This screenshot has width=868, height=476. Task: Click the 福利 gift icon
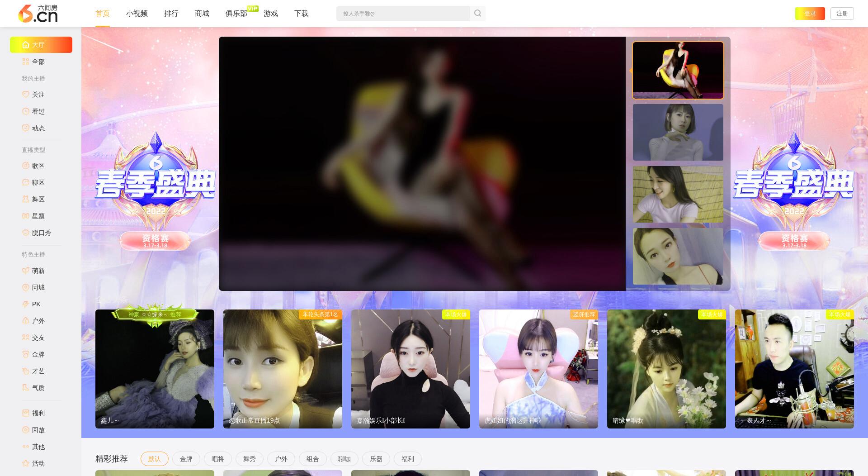pyautogui.click(x=26, y=413)
